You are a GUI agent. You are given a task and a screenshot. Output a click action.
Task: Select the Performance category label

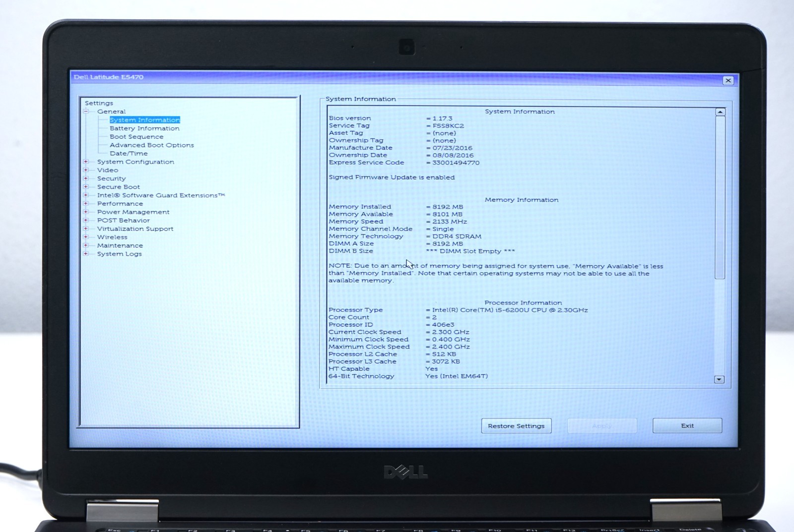coord(120,204)
